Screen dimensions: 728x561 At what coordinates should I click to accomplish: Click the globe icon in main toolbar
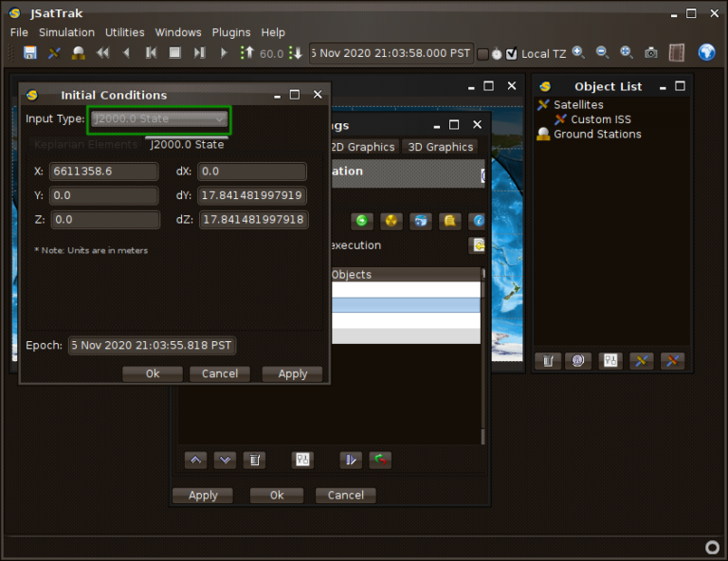[706, 53]
